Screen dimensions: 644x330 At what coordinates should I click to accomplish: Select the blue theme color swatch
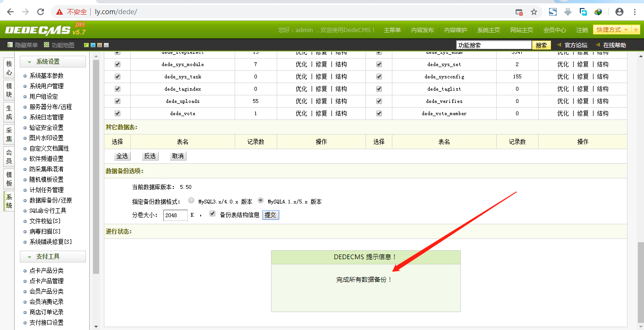(93, 45)
